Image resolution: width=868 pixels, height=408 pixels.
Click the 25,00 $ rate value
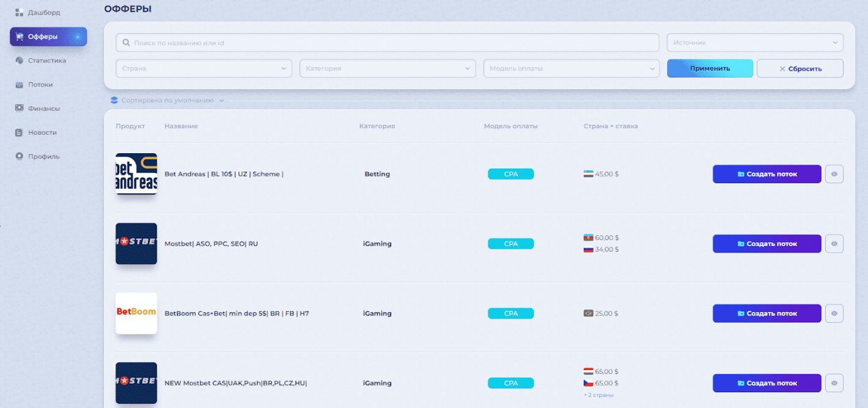pos(607,313)
